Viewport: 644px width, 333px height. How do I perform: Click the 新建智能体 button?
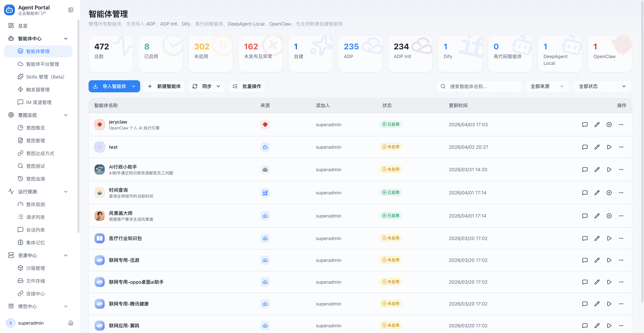pos(164,86)
